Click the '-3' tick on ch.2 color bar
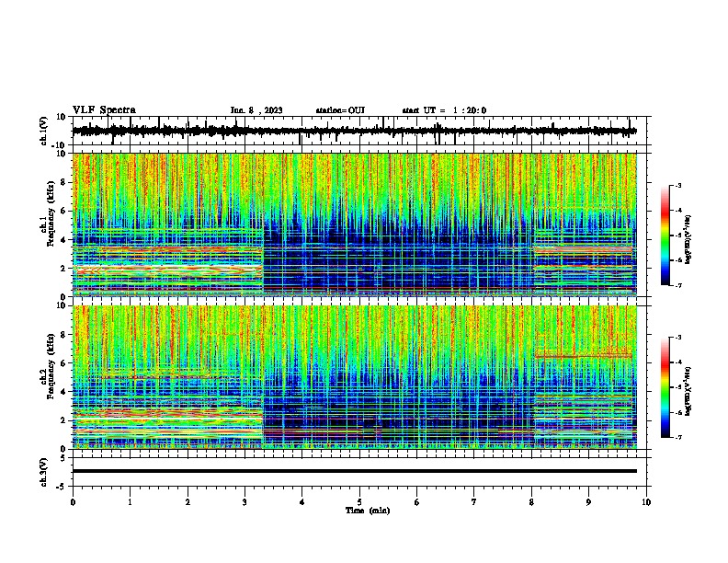This screenshot has height=563, width=728. point(677,338)
